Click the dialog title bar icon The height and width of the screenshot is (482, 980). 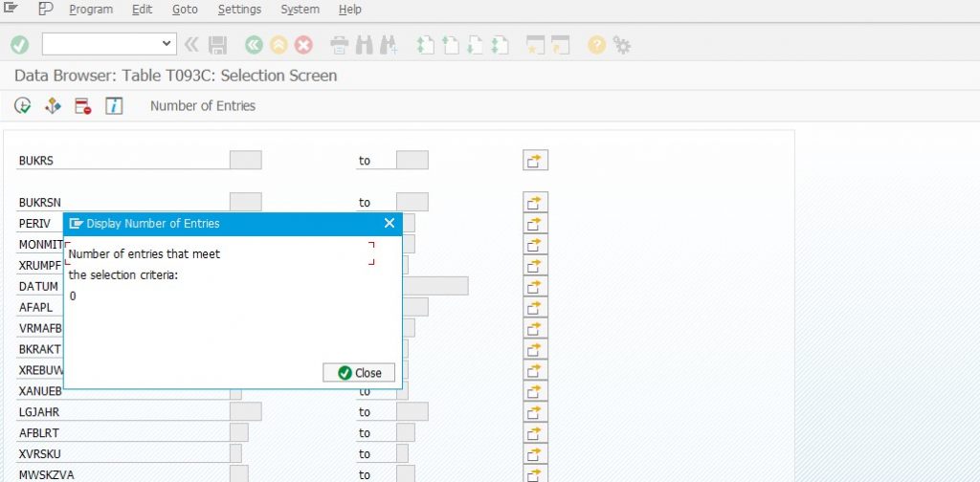77,224
